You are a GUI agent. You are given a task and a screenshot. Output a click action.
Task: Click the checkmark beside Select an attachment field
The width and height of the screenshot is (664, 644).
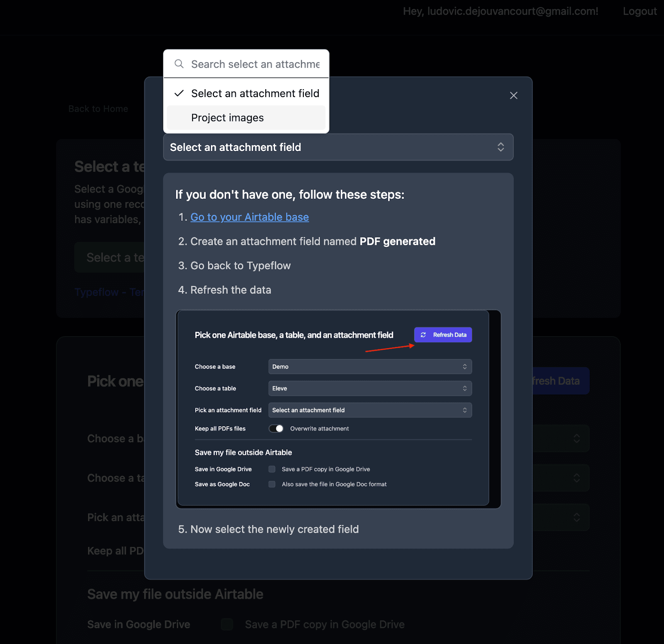(179, 93)
